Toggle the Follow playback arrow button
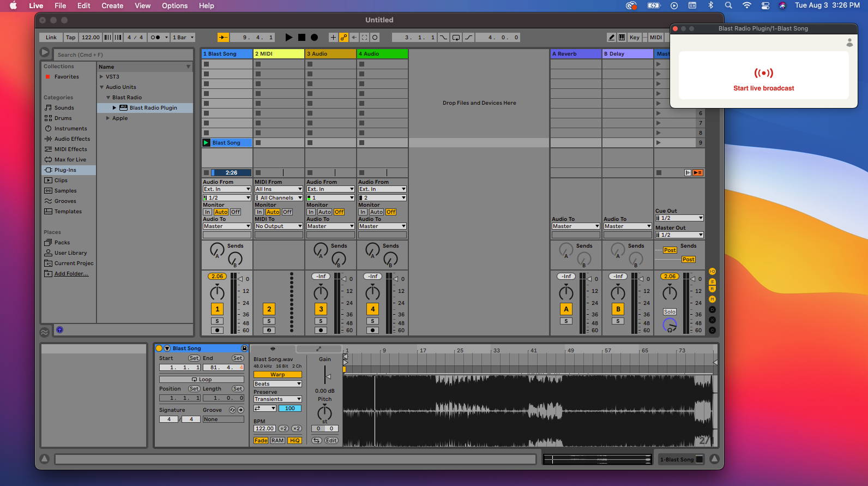The width and height of the screenshot is (868, 486). (x=224, y=37)
